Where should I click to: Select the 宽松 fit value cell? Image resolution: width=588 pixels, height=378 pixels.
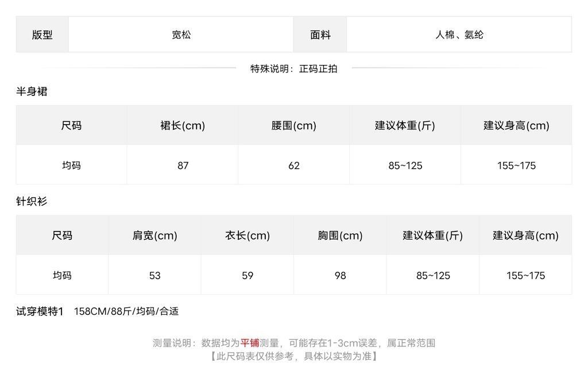tap(181, 34)
